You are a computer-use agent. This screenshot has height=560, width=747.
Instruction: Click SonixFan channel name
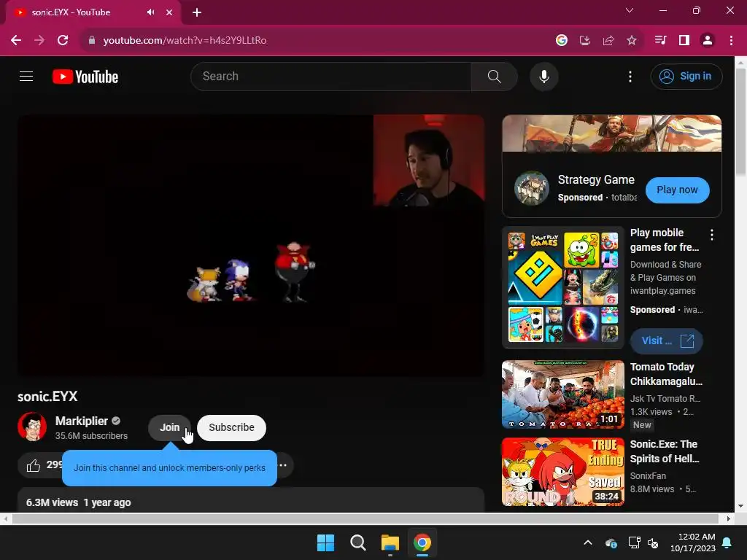(648, 475)
